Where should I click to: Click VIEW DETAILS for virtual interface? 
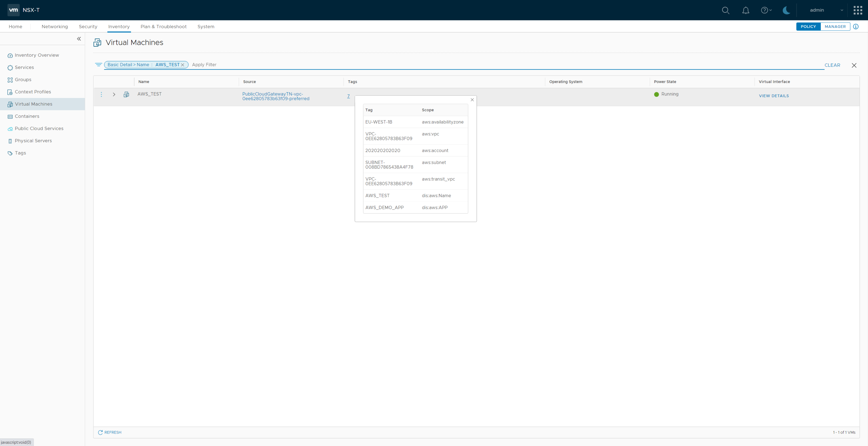click(774, 96)
